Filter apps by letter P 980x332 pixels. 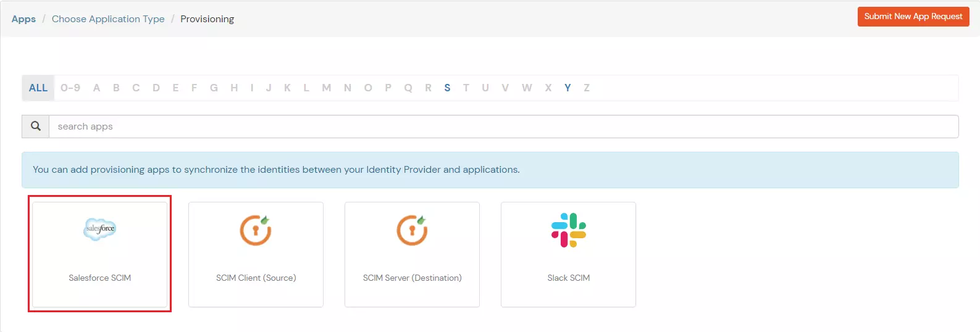pyautogui.click(x=388, y=88)
